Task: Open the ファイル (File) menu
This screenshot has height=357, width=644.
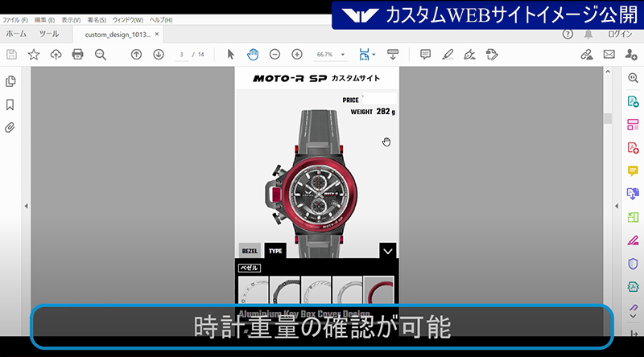Action: [15, 18]
